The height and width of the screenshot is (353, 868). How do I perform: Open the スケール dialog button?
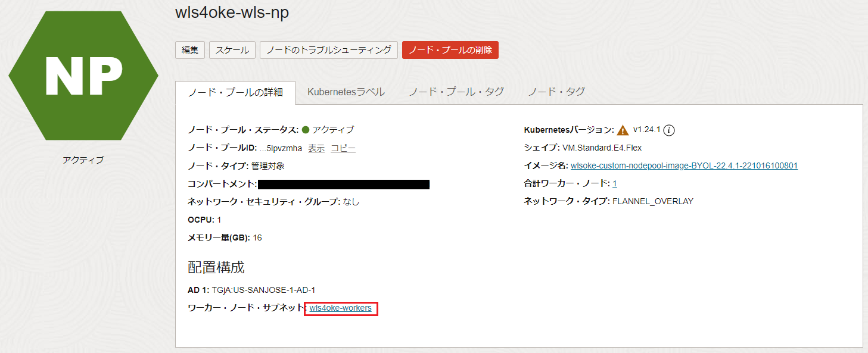pyautogui.click(x=232, y=50)
